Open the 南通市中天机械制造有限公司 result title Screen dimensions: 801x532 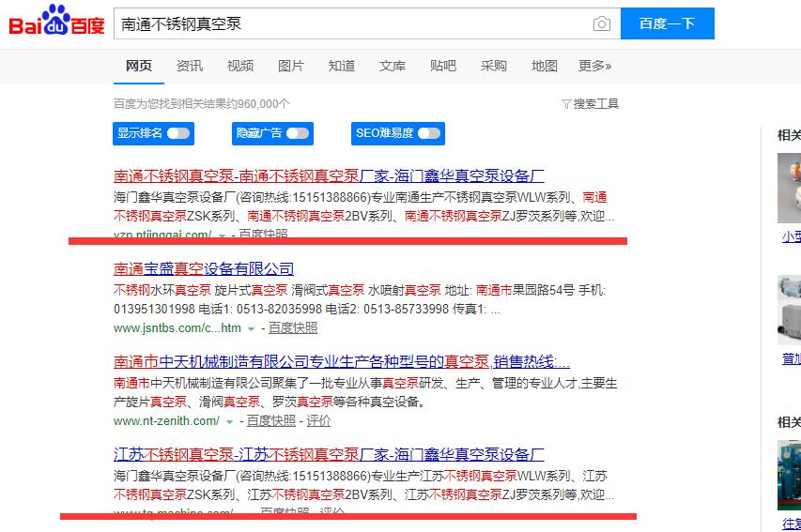(341, 362)
